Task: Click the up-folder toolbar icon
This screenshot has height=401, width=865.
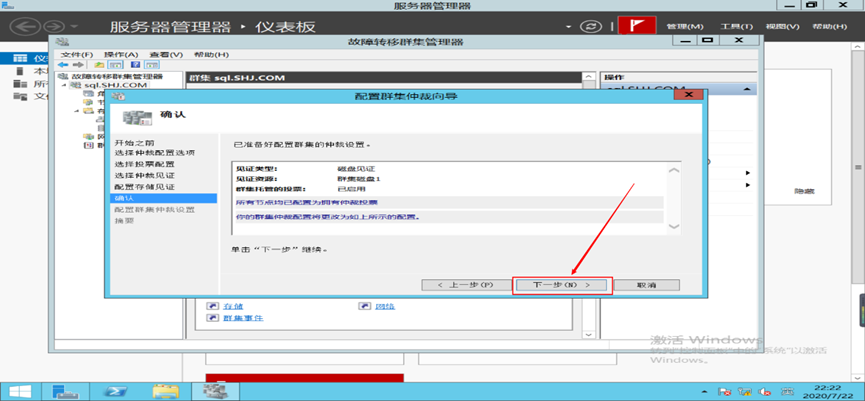Action: (x=99, y=65)
